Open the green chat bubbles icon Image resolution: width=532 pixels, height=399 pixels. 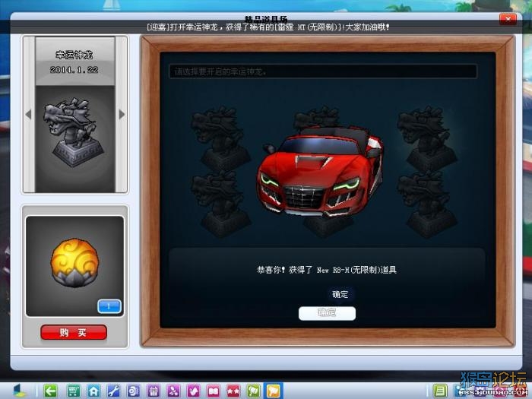pyautogui.click(x=253, y=391)
